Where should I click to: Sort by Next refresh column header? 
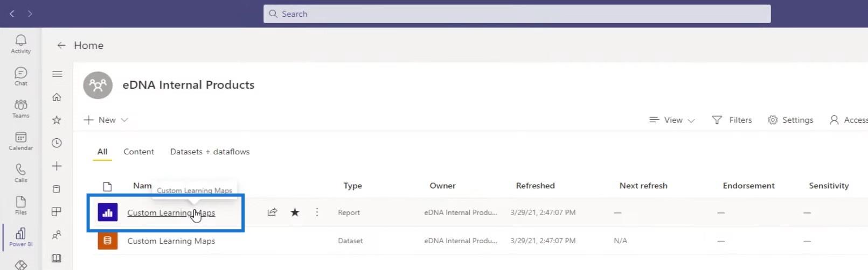643,186
